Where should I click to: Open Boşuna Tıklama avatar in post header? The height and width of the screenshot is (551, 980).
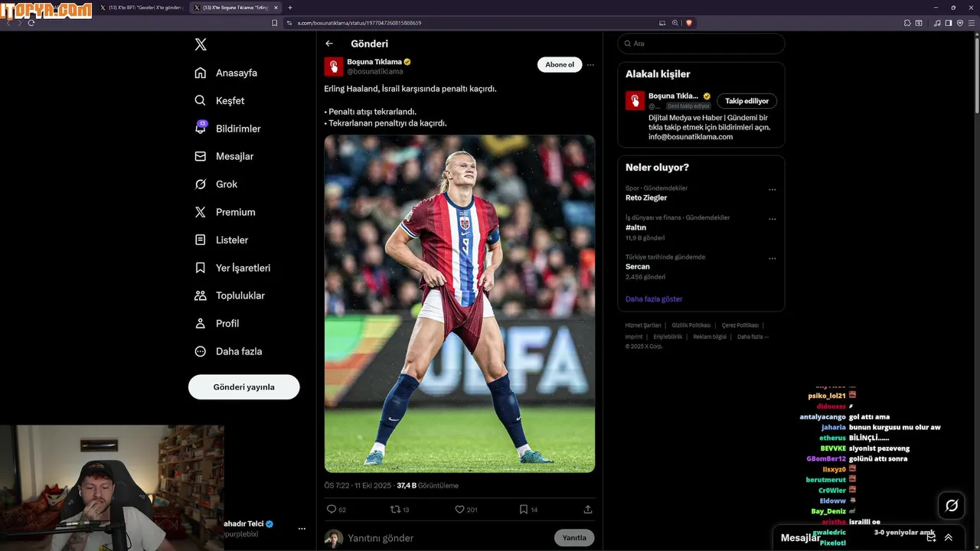pos(334,67)
